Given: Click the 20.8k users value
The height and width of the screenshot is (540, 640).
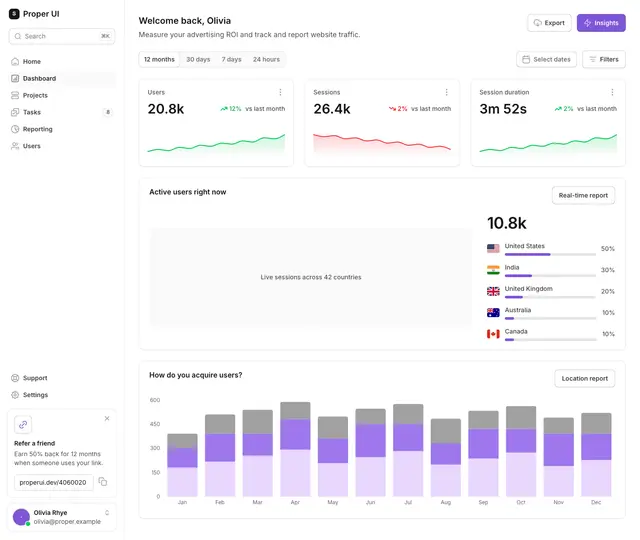Looking at the screenshot, I should pyautogui.click(x=166, y=109).
